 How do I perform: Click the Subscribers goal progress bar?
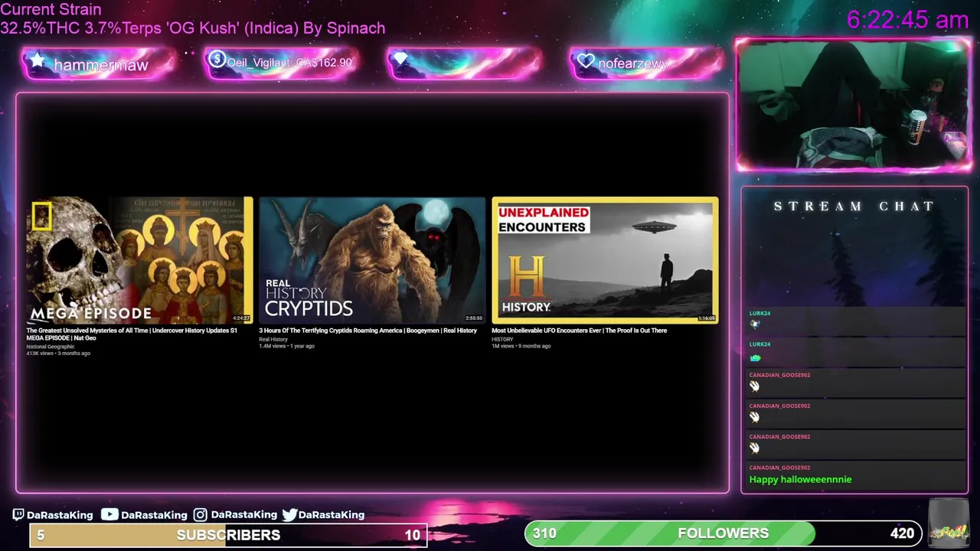click(228, 535)
